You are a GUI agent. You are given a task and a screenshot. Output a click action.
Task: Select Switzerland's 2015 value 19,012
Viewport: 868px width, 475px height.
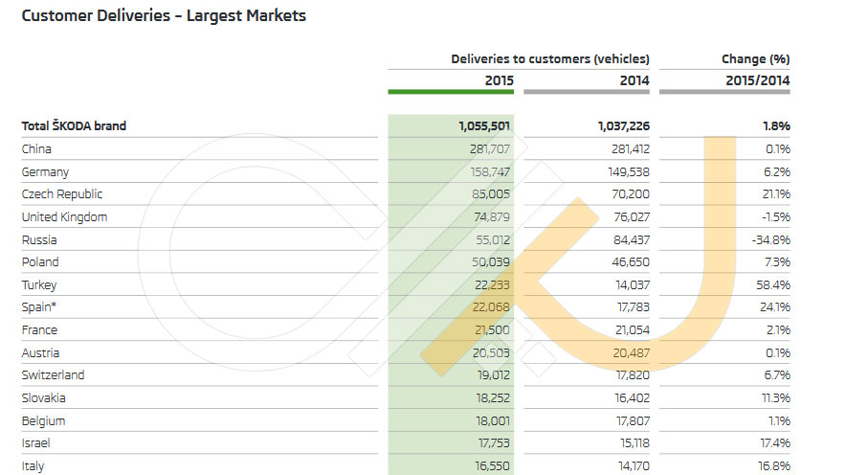click(493, 375)
